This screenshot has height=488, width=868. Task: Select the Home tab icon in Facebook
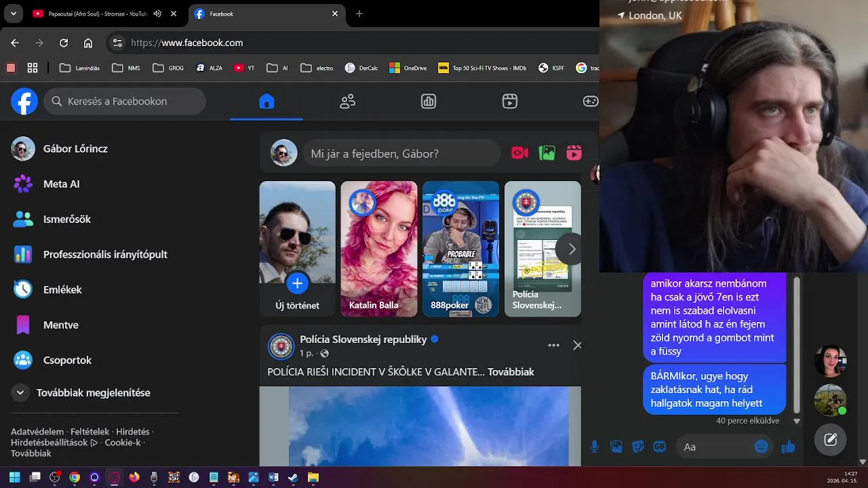267,102
